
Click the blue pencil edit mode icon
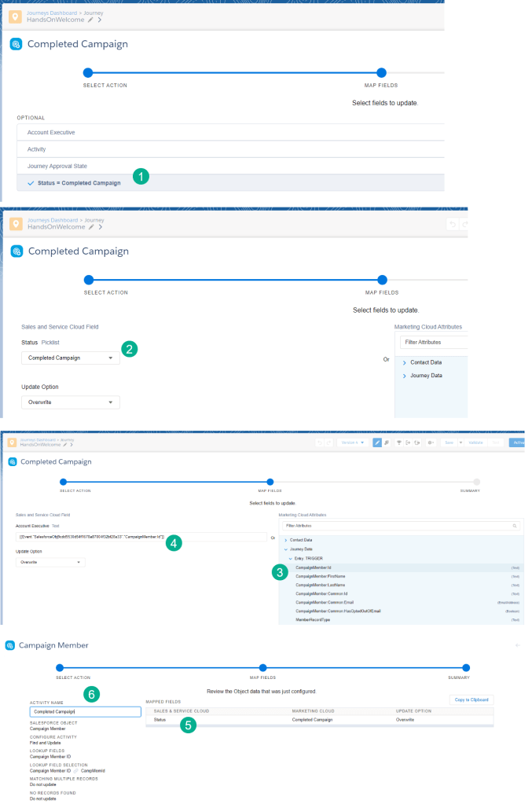click(x=377, y=442)
